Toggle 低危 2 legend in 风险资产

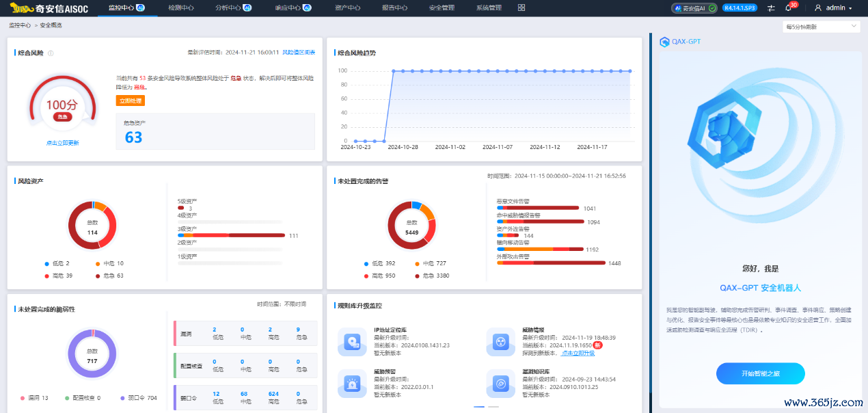tap(58, 263)
